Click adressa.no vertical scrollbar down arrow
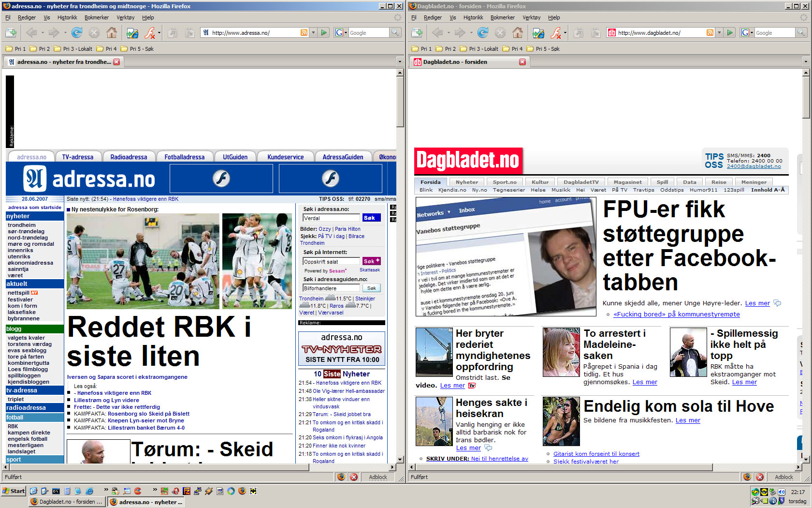812x508 pixels. [x=400, y=459]
